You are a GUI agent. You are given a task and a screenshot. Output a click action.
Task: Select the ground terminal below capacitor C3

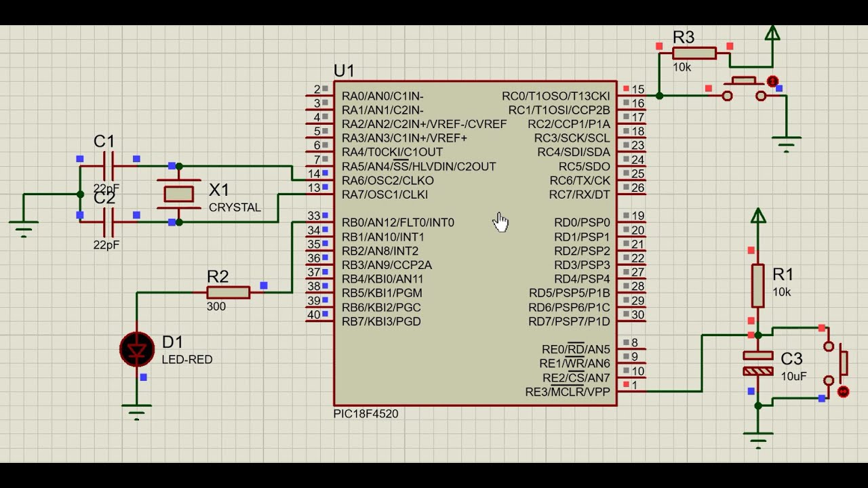point(758,441)
